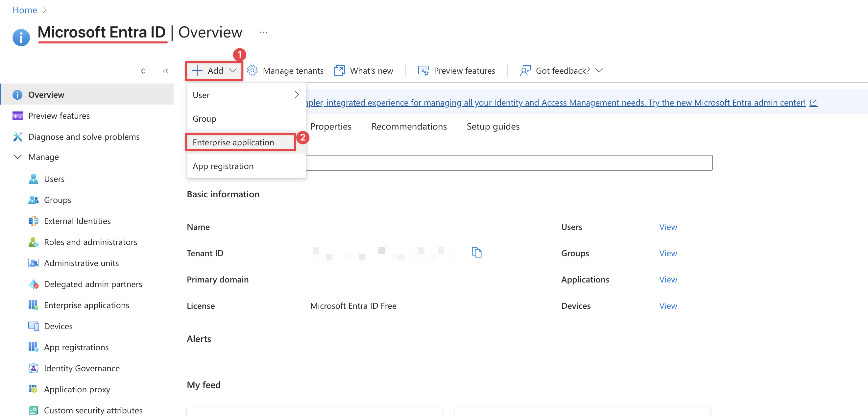Click the 'Alerts' heading

[199, 339]
